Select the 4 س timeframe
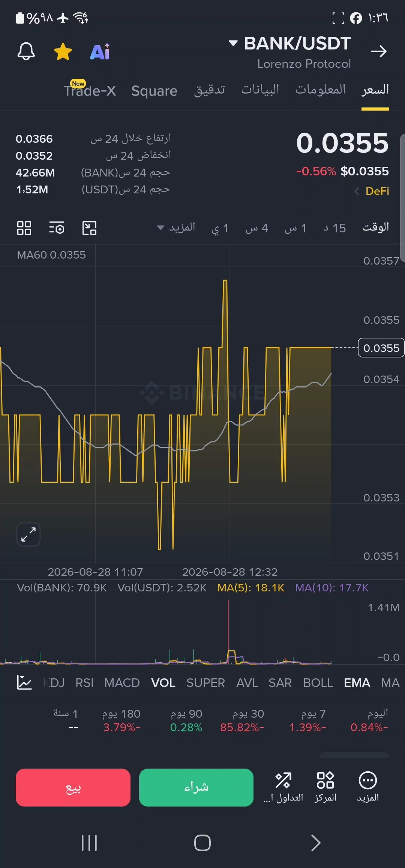 pyautogui.click(x=257, y=228)
